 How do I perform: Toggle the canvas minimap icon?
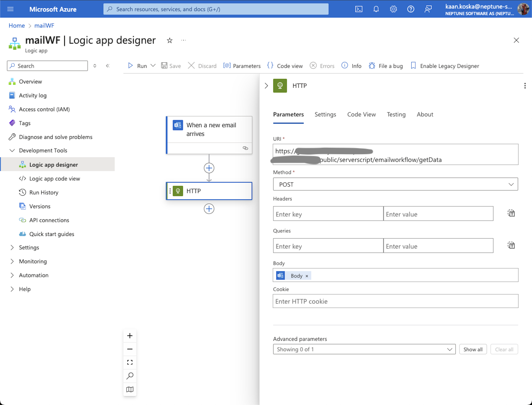click(x=130, y=389)
